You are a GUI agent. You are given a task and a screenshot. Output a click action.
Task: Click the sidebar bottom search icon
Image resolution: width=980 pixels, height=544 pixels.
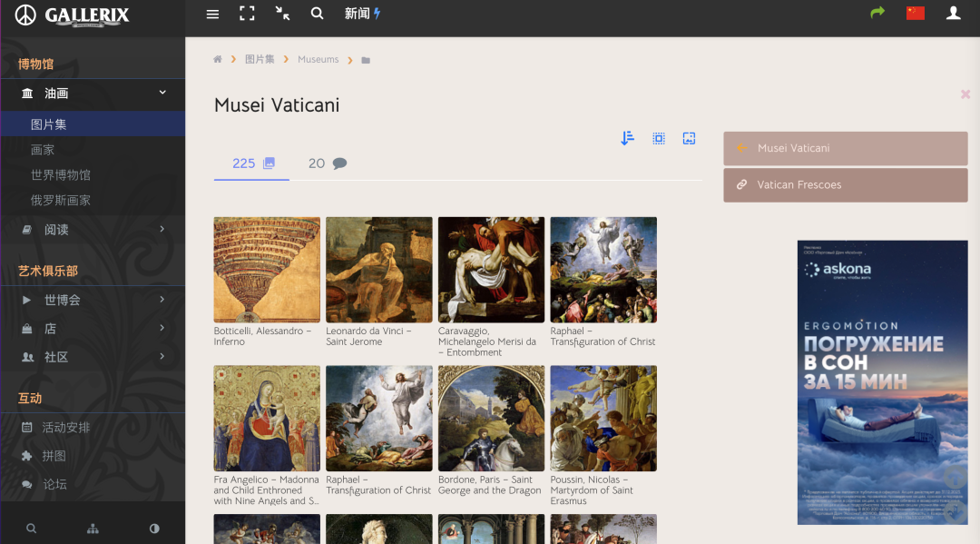click(x=31, y=529)
